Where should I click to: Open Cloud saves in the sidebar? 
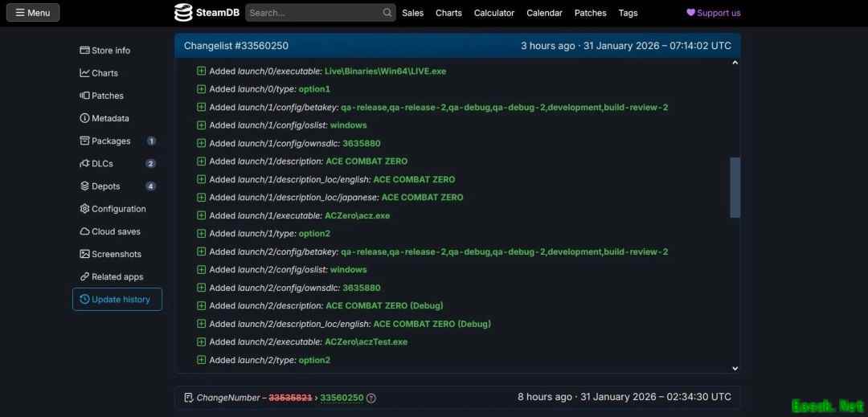116,231
